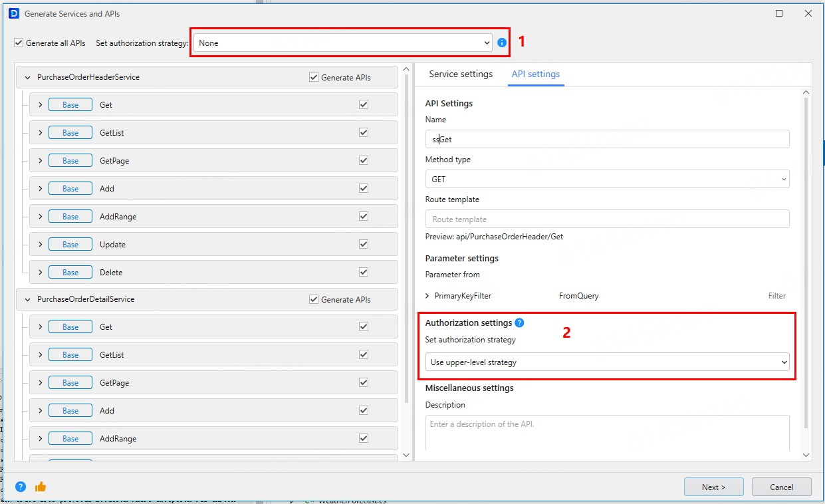Click the Base tag on Delete row
825x504 pixels.
pyautogui.click(x=70, y=273)
